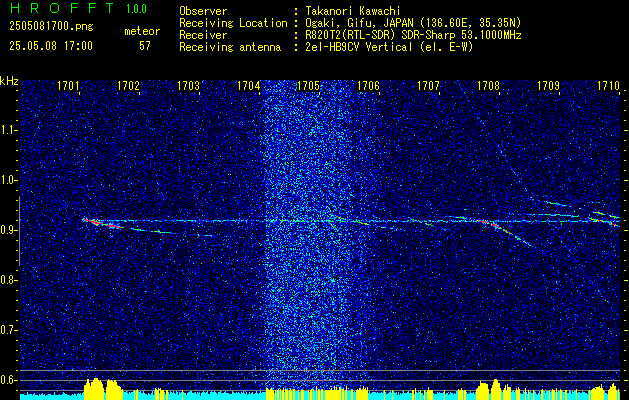
Task: Click the observer name Takanori Kawachi
Action: click(x=353, y=11)
